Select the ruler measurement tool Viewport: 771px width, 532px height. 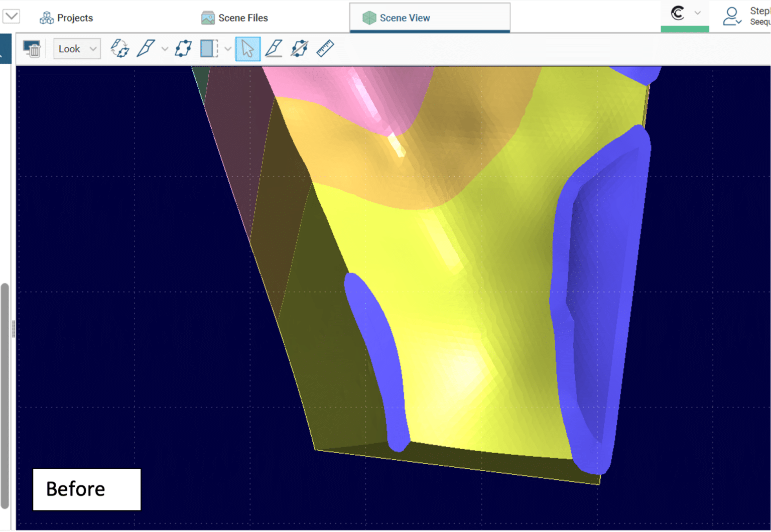pyautogui.click(x=325, y=49)
